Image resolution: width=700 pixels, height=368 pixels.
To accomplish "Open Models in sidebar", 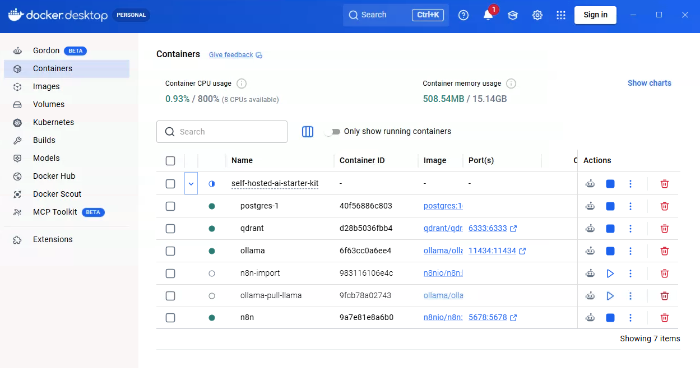I will pyautogui.click(x=67, y=158).
